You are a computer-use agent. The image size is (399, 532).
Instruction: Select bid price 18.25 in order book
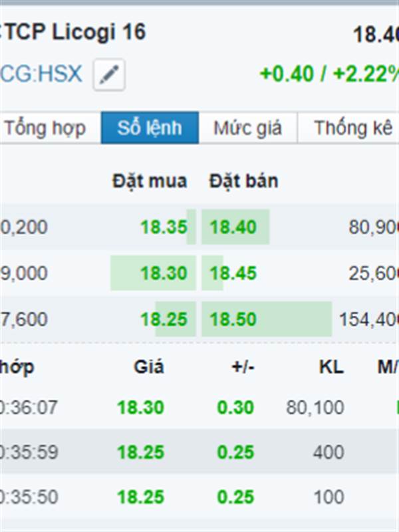tap(164, 319)
